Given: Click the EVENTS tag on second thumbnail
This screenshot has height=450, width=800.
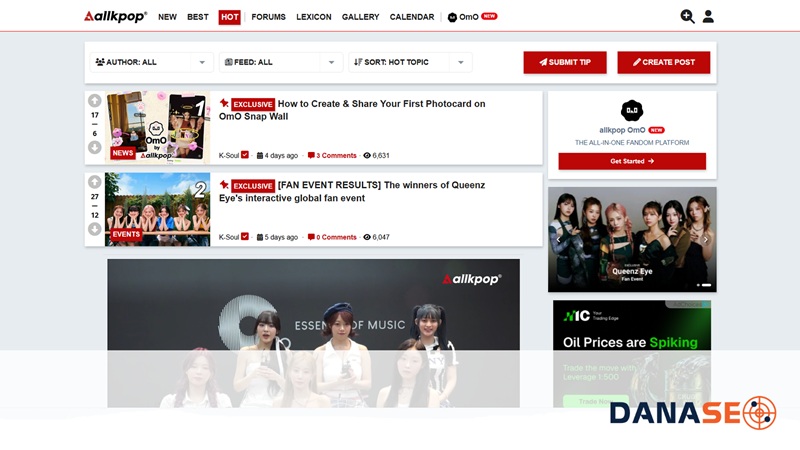Looking at the screenshot, I should [x=126, y=234].
